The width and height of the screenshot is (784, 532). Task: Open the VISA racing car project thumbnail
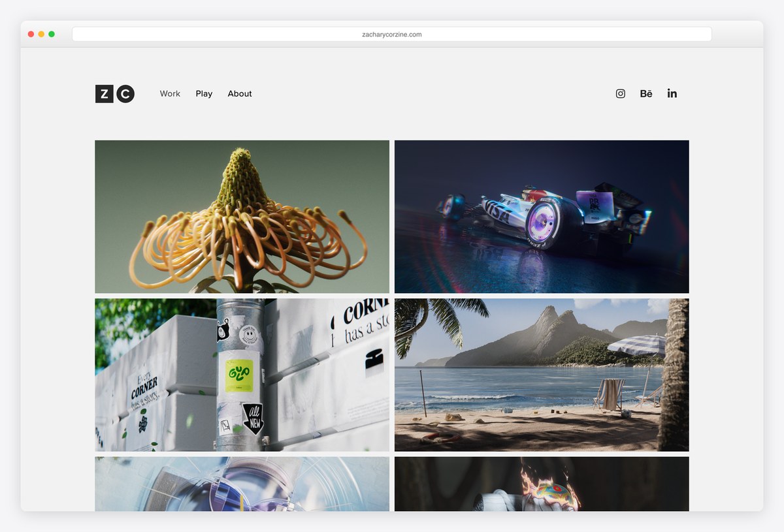click(x=542, y=217)
